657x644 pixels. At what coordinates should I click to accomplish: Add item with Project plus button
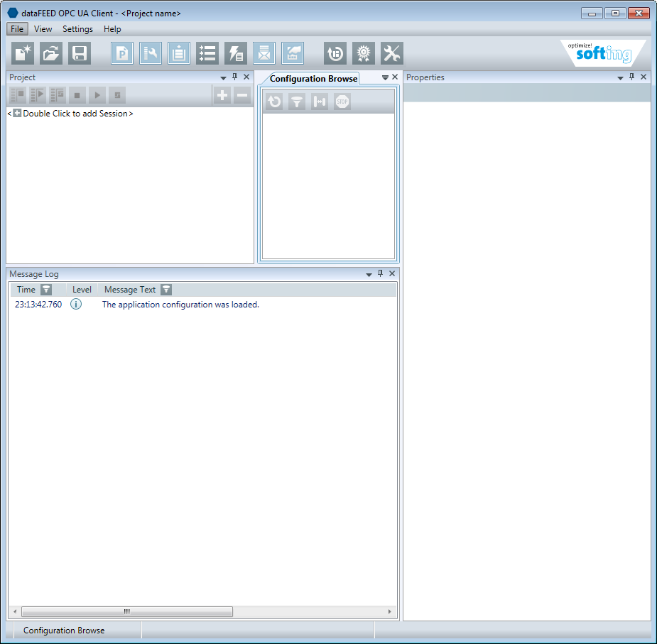click(x=222, y=96)
